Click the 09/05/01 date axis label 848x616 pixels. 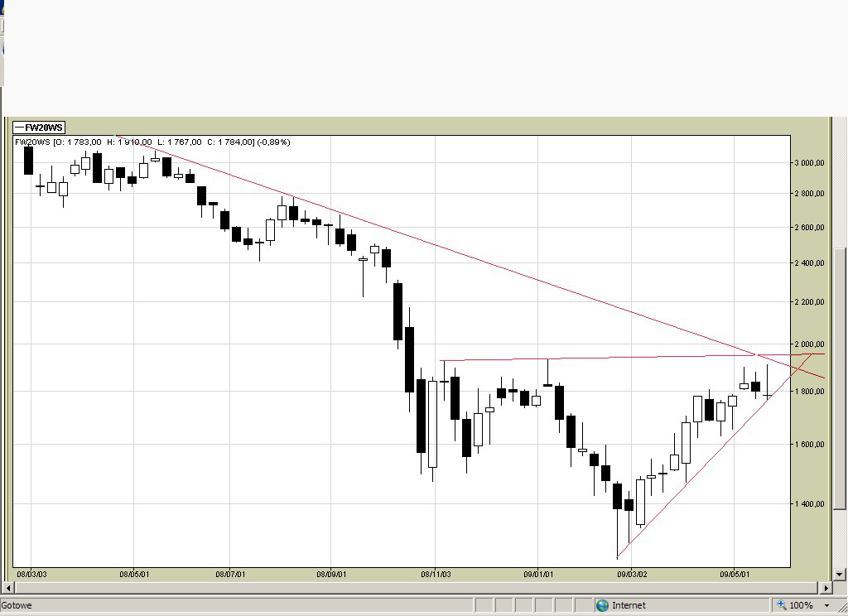(x=735, y=574)
